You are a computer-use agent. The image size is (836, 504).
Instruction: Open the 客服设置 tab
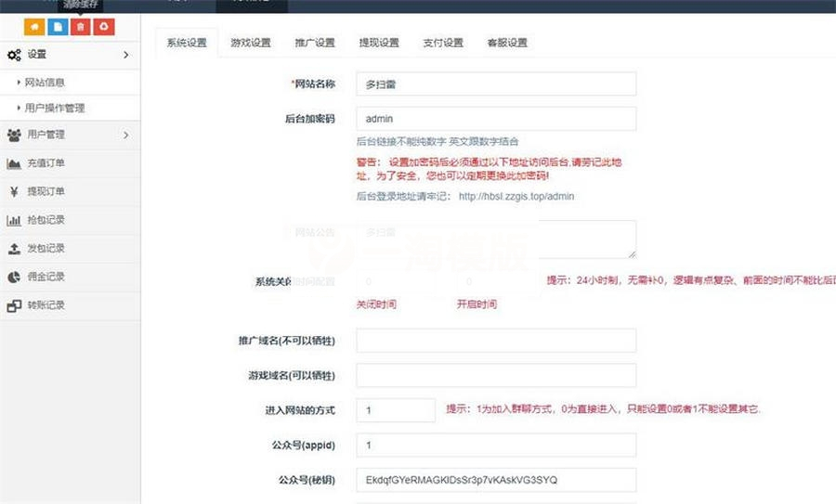coord(507,43)
